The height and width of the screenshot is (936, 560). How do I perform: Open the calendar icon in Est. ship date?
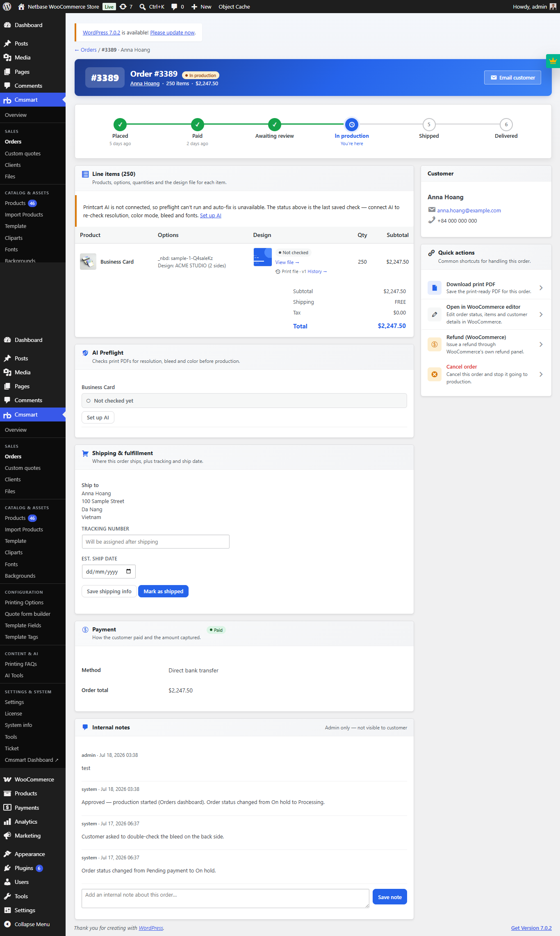[x=128, y=571]
